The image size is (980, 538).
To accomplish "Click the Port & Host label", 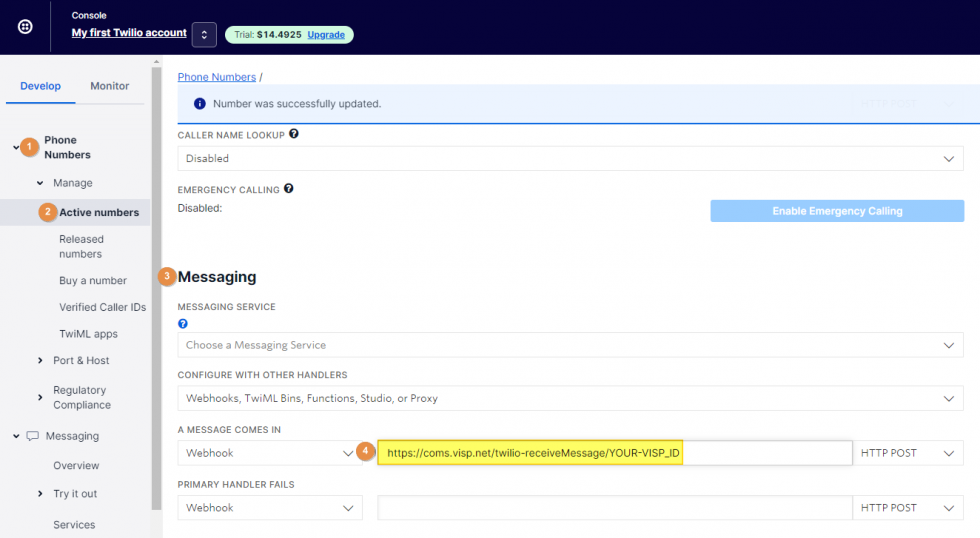I will (81, 361).
